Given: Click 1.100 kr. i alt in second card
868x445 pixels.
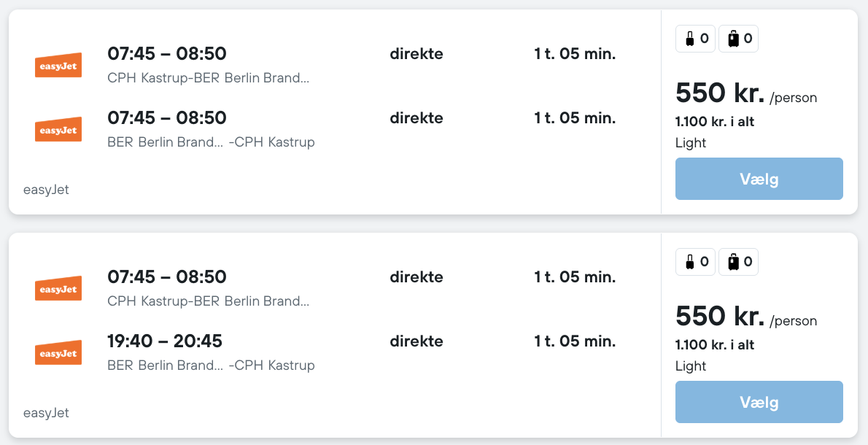Looking at the screenshot, I should point(715,345).
